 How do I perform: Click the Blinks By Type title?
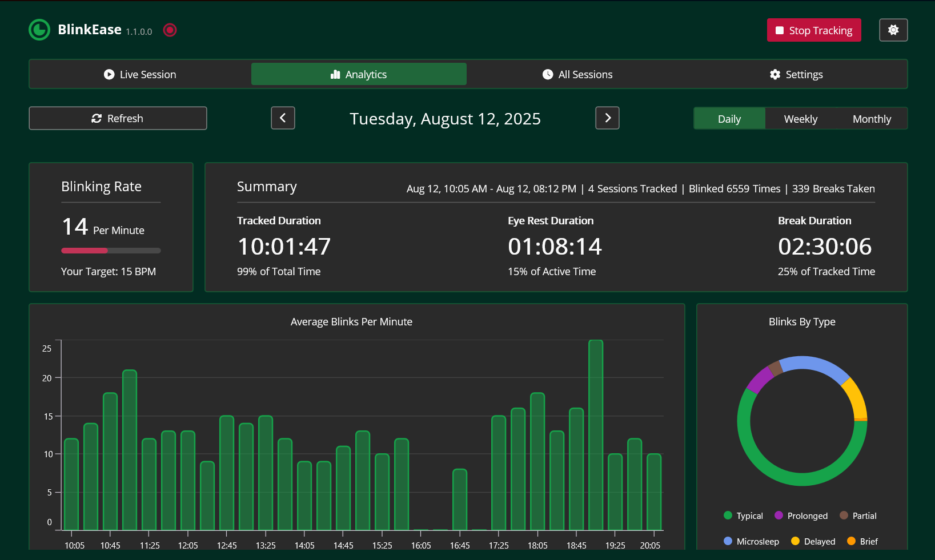pos(802,322)
